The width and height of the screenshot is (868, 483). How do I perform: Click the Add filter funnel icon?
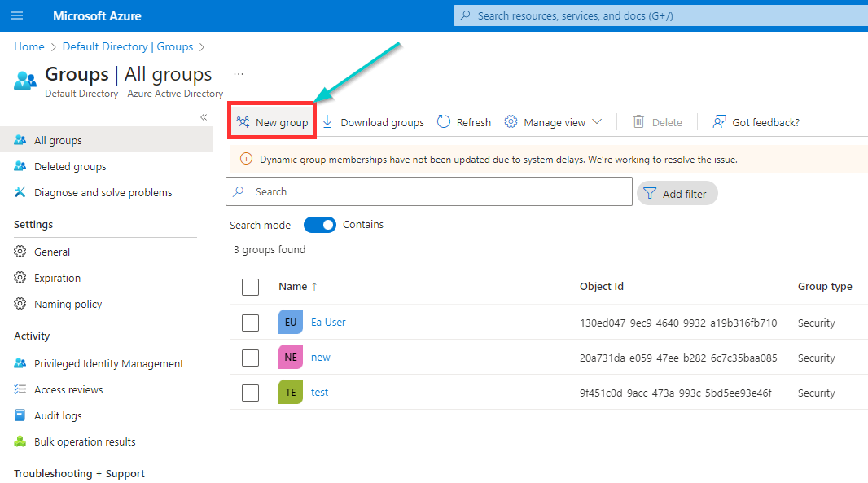coord(650,193)
